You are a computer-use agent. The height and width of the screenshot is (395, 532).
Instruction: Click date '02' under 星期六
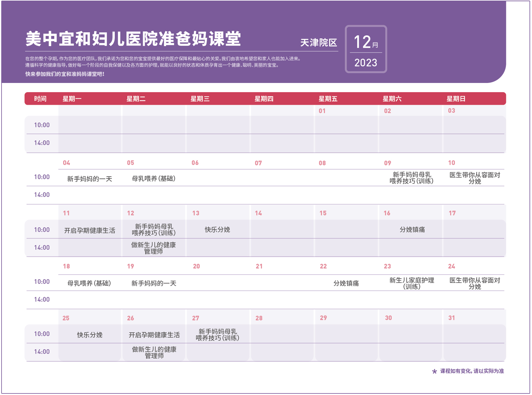[x=388, y=111]
